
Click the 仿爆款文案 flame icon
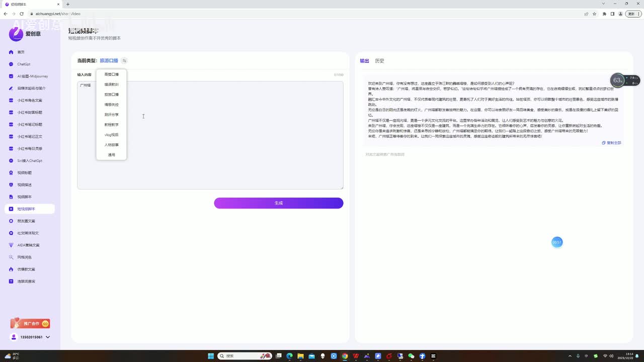[11, 269]
